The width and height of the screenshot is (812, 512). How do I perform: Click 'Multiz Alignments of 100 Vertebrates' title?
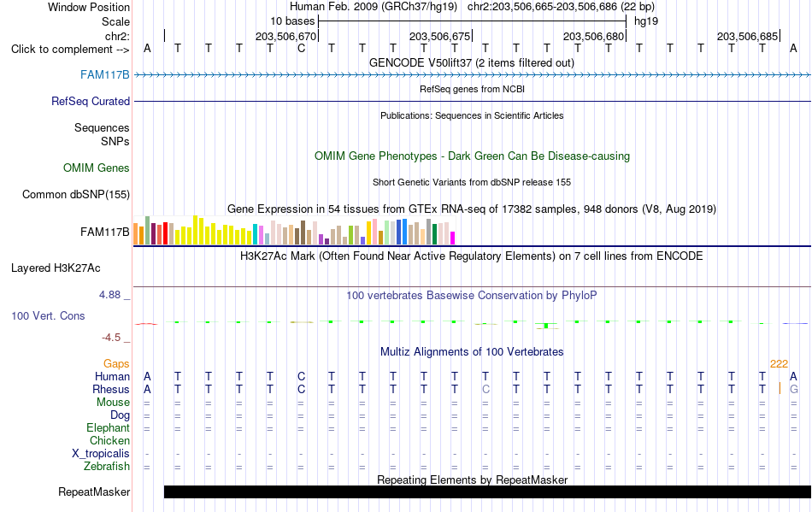pos(472,352)
